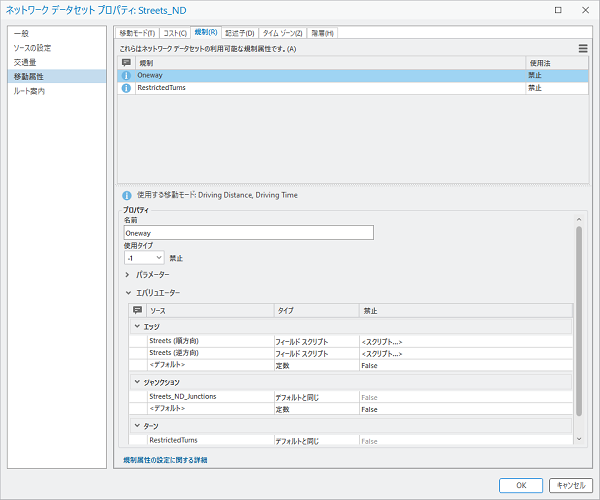Screen dimensions: 600x500
Task: Click the info icon beside Oneway row
Action: pos(126,75)
